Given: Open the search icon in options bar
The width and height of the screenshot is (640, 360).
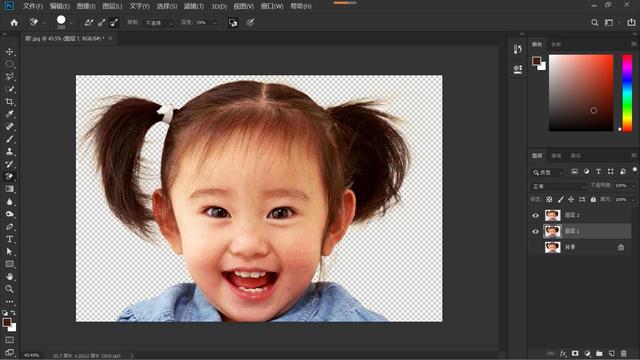Looking at the screenshot, I should pyautogui.click(x=595, y=23).
